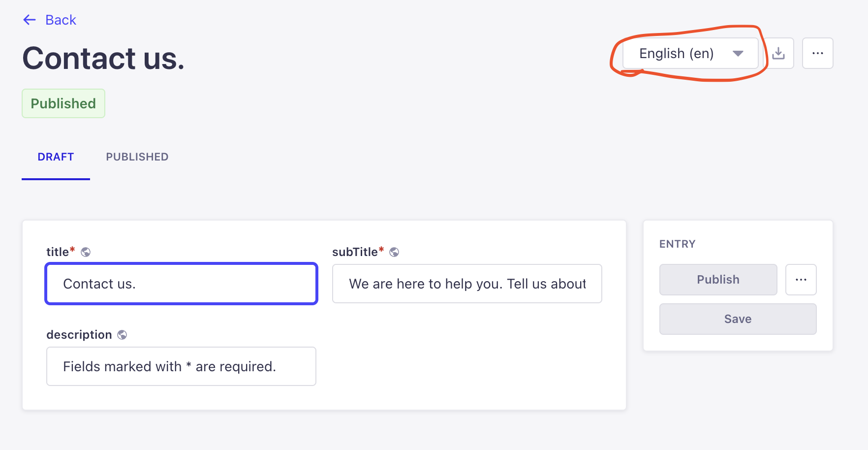Click the globe icon next to description

click(123, 334)
